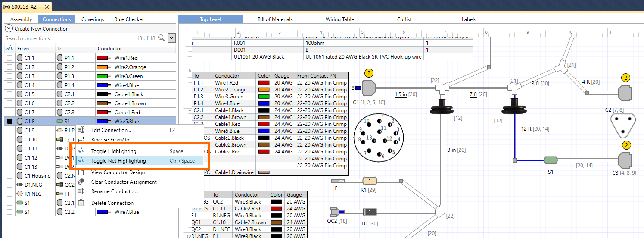
Task: Select connector C3 symbol in the drawing
Action: point(625,160)
